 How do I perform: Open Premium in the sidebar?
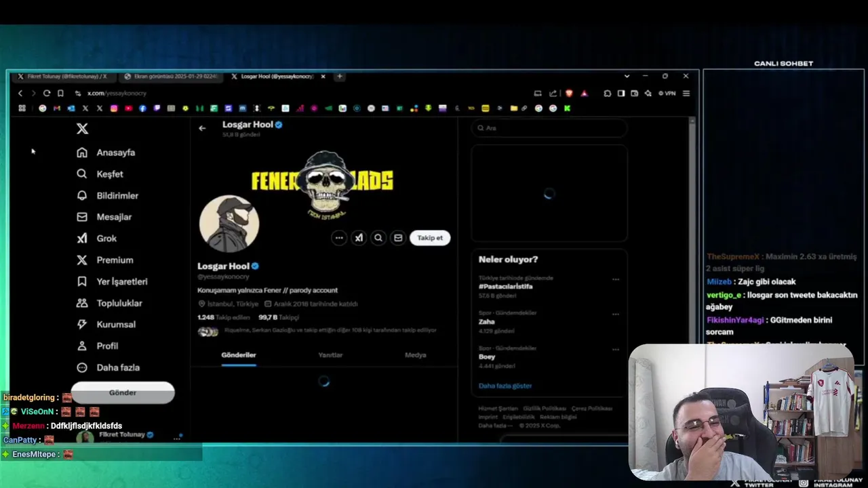104,260
